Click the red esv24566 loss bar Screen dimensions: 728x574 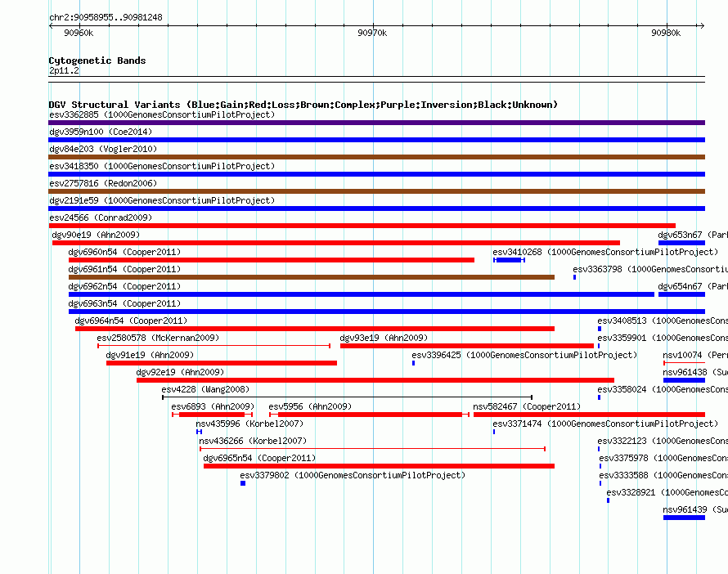pyautogui.click(x=362, y=226)
